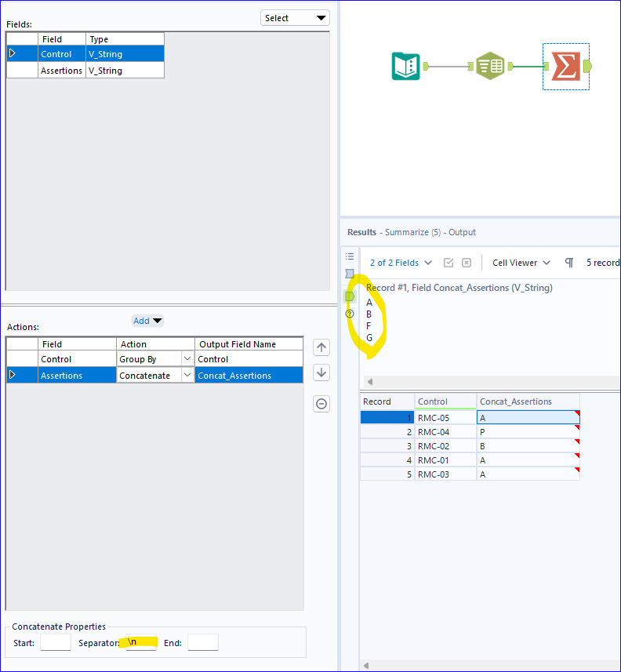The image size is (621, 672).
Task: Select the Control row in Fields list
Action: click(x=85, y=54)
